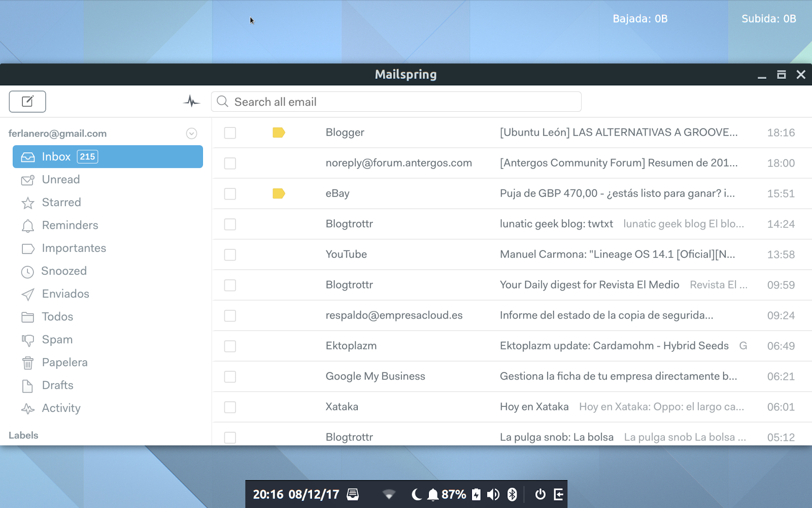Click the Unread envelope icon
Screen dimensions: 812x508
28,180
